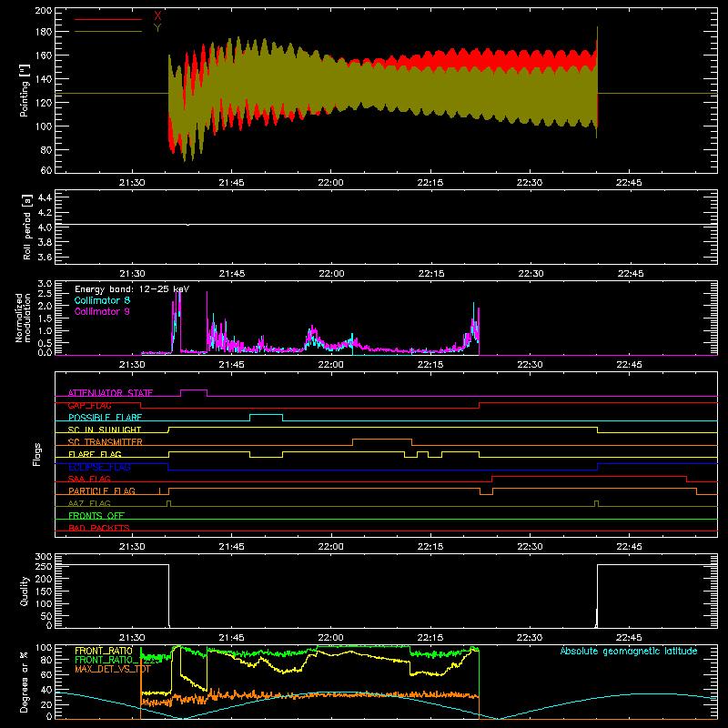The image size is (728, 728).
Task: Click the 4.2 tick on Roll period axis
Action: pos(45,213)
